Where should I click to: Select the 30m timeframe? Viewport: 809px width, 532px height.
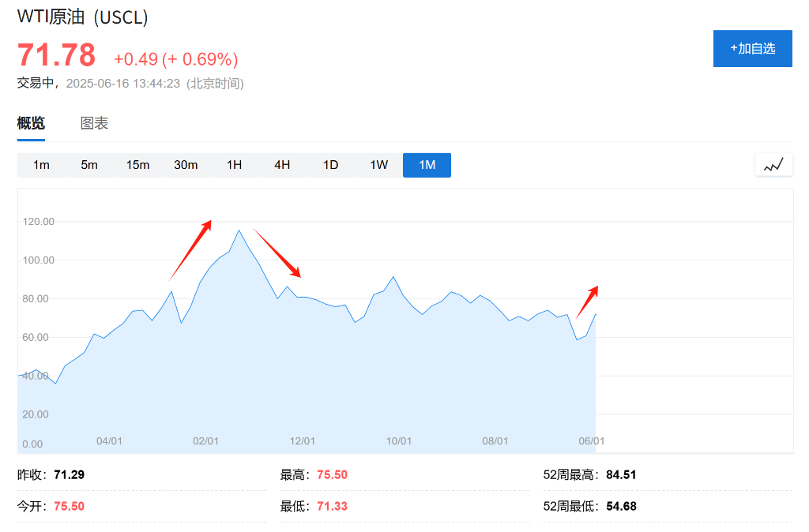[186, 165]
